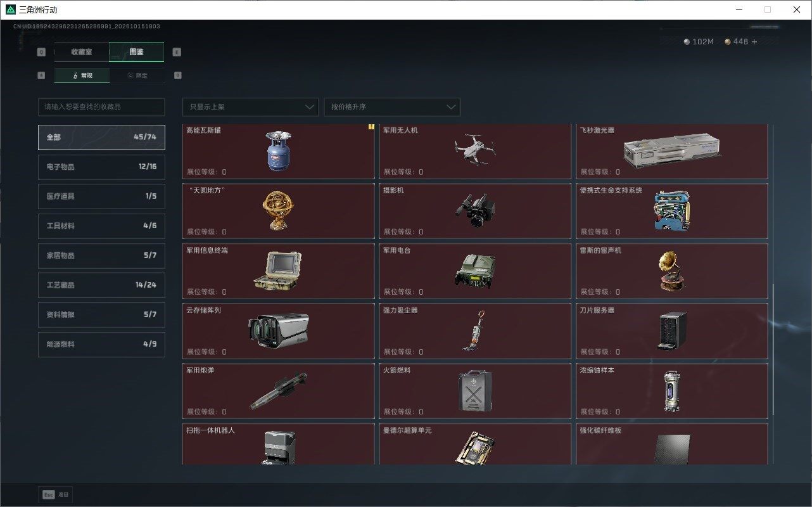Viewport: 812px width, 507px height.
Task: Click the 102M silver currency balance
Action: [699, 42]
